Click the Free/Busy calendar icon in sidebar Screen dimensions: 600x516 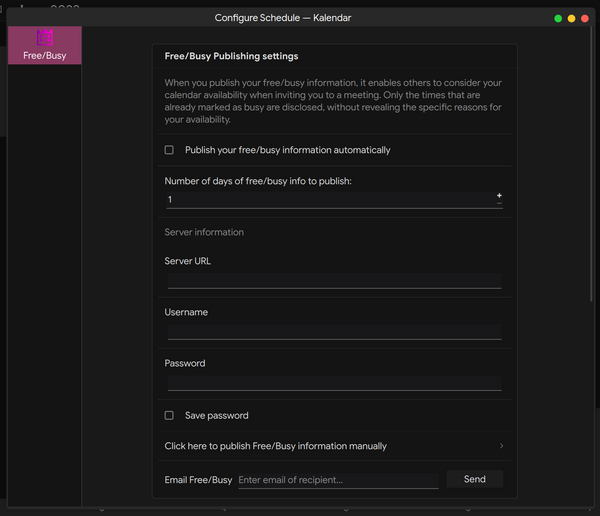tap(44, 38)
